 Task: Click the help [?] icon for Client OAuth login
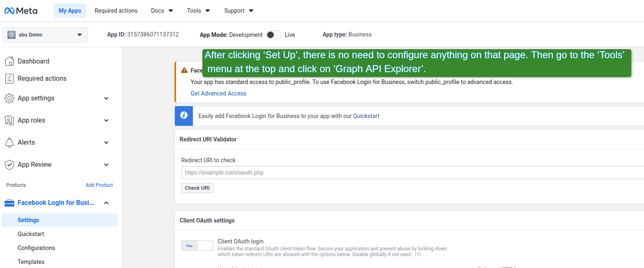coord(418,254)
